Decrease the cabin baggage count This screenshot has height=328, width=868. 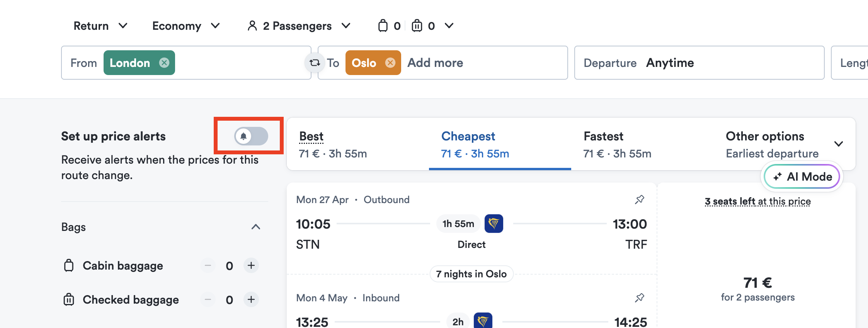(208, 266)
